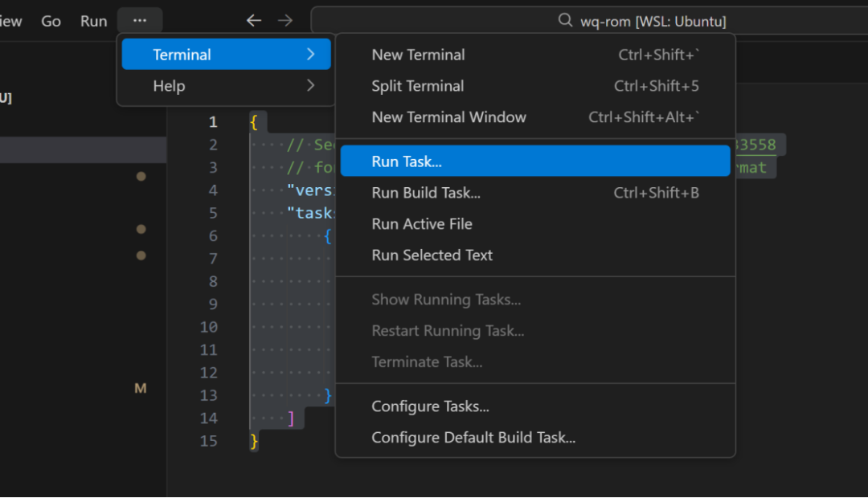The width and height of the screenshot is (868, 498).
Task: Click the chevron beside Help
Action: coord(310,86)
